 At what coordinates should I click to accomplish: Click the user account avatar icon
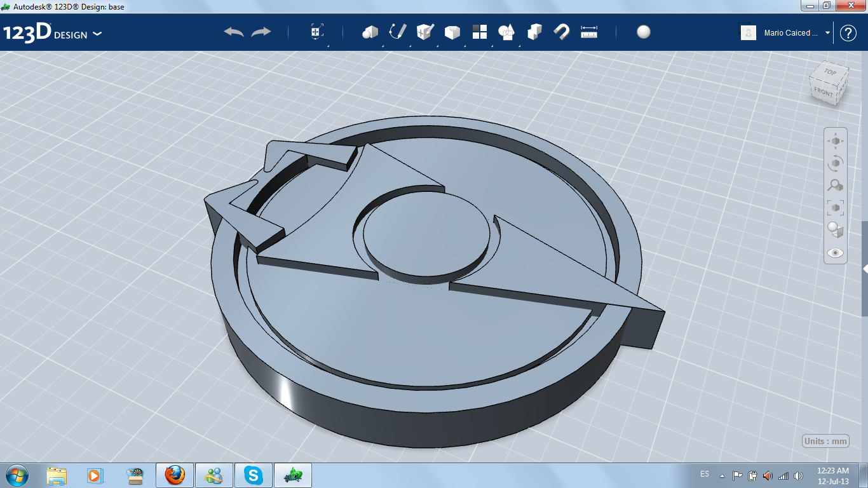pyautogui.click(x=749, y=33)
